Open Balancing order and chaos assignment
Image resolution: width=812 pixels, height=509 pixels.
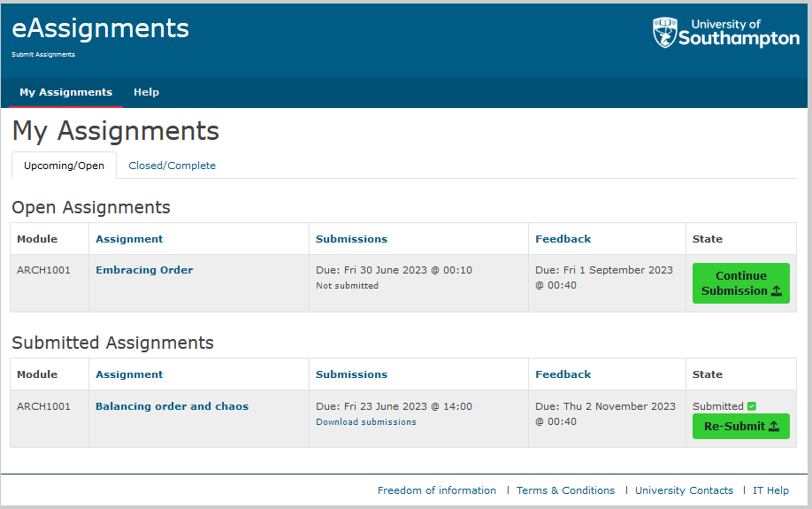pyautogui.click(x=172, y=406)
